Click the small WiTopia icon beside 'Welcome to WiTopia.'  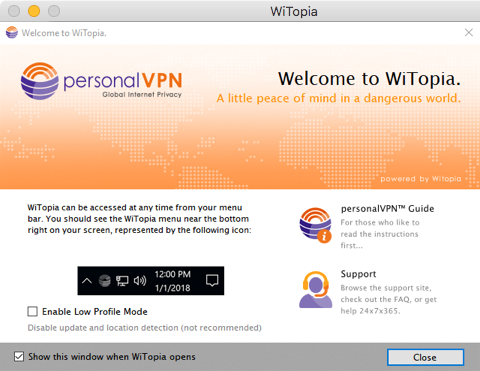12,33
